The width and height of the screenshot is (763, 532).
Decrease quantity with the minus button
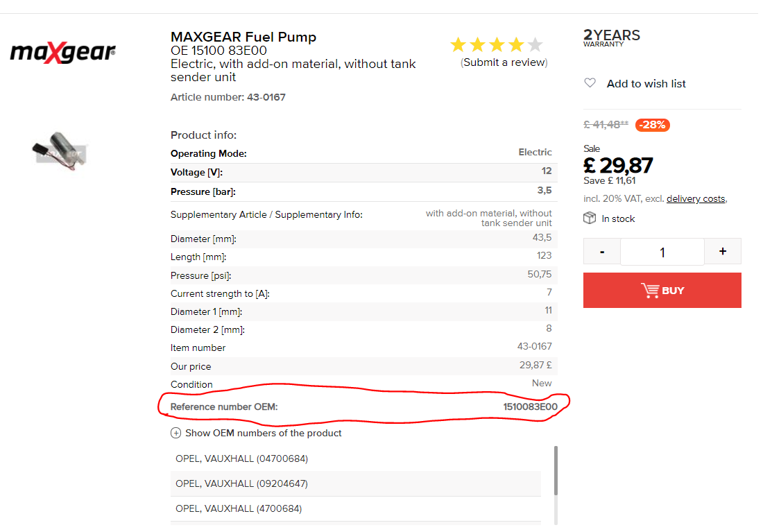pos(601,251)
